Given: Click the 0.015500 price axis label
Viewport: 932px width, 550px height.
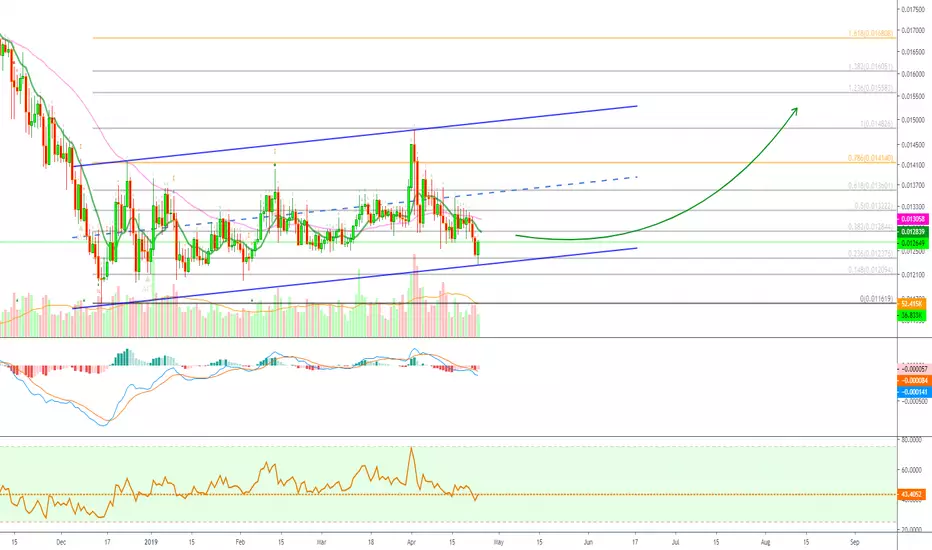Looking at the screenshot, I should 915,96.
